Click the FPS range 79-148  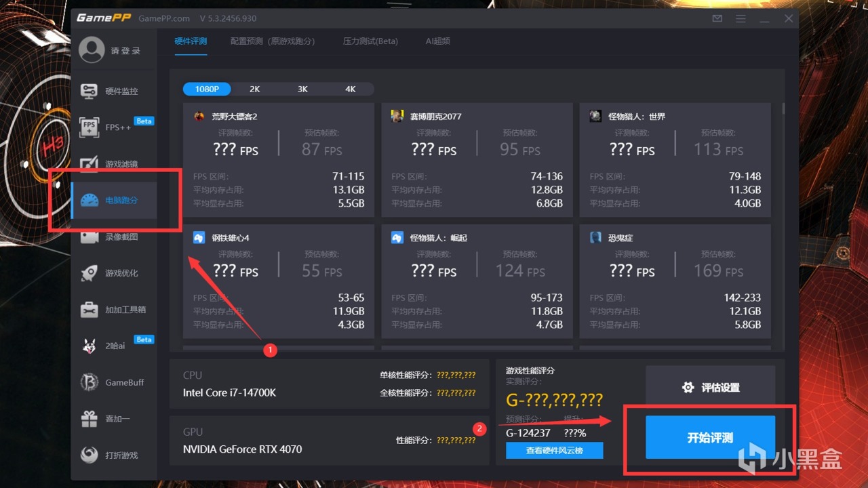pos(745,176)
